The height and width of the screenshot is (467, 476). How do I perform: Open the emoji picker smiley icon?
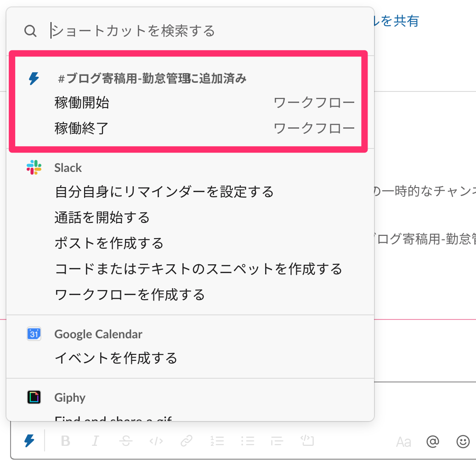(463, 442)
